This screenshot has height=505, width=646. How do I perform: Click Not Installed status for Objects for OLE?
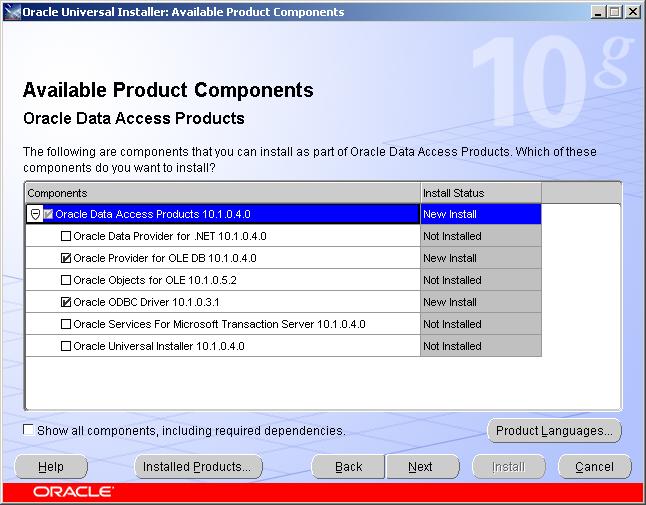tap(481, 280)
